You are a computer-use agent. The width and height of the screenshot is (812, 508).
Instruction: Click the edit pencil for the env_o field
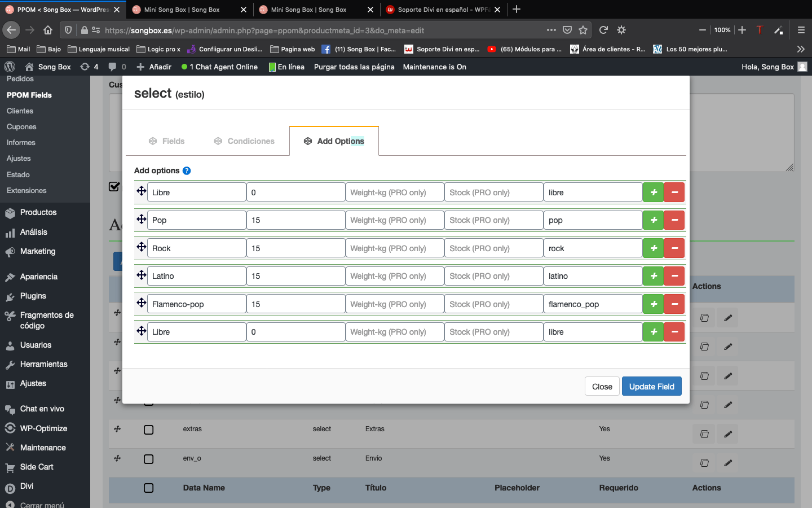pyautogui.click(x=728, y=463)
